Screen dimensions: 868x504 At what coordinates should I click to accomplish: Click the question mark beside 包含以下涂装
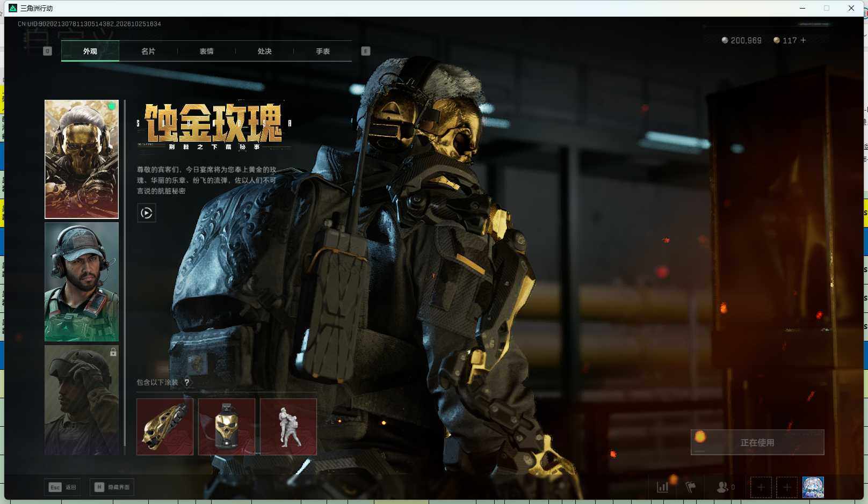click(187, 382)
